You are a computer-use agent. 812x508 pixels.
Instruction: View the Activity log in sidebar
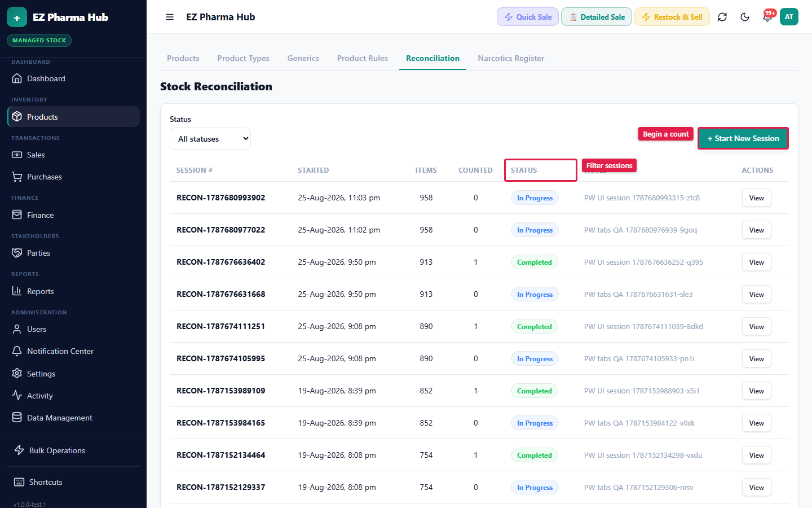point(73,396)
